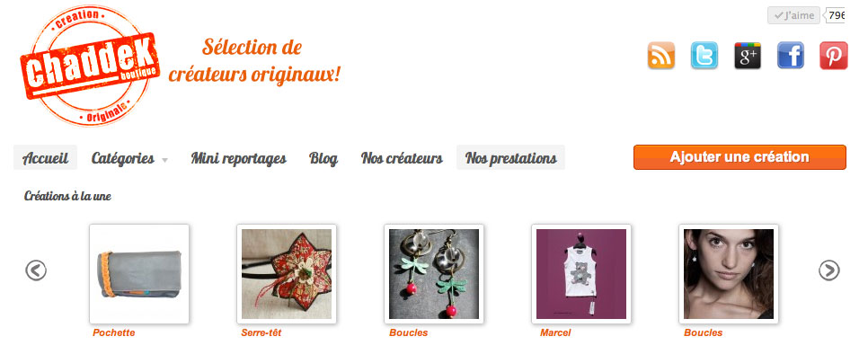Image resolution: width=868 pixels, height=363 pixels.
Task: View the star headband Serre-têt thumbnail
Action: 287,274
